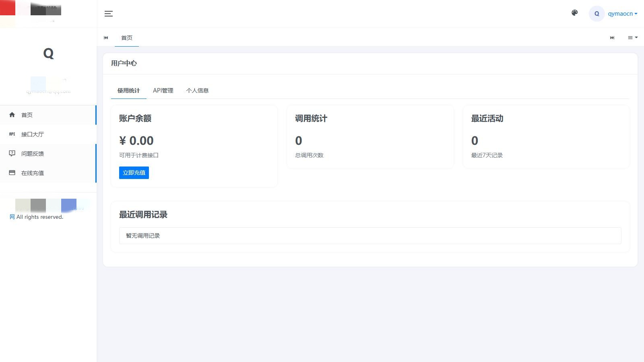644x362 pixels.
Task: Click the 暂无调用记录 empty record row
Action: (x=370, y=236)
